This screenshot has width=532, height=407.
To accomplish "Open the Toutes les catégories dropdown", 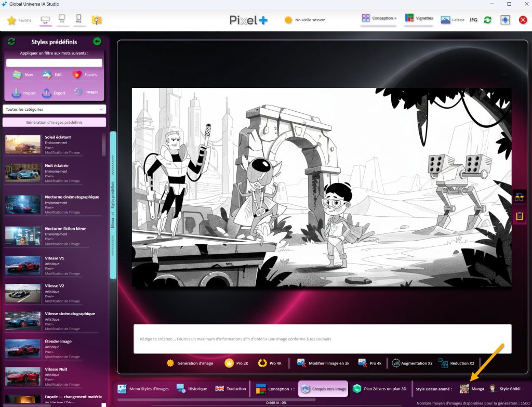I will (55, 109).
